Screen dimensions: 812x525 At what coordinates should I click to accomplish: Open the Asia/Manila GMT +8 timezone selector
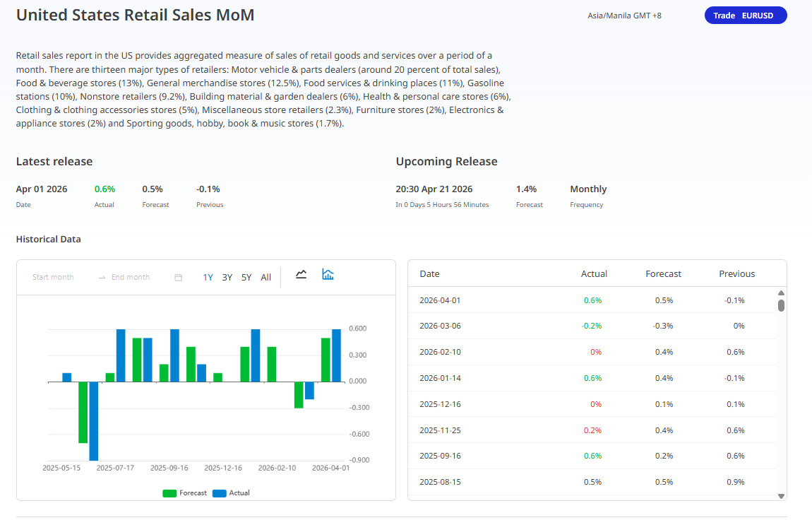pos(624,16)
